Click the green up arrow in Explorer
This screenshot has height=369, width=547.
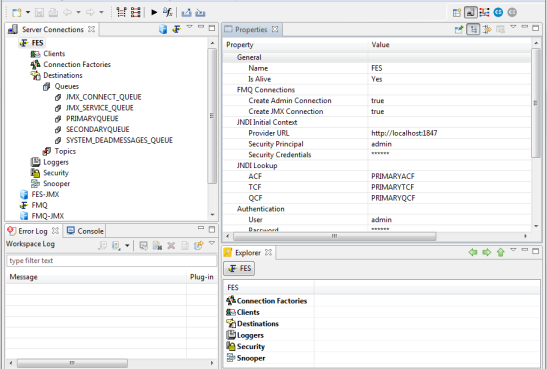(x=501, y=252)
